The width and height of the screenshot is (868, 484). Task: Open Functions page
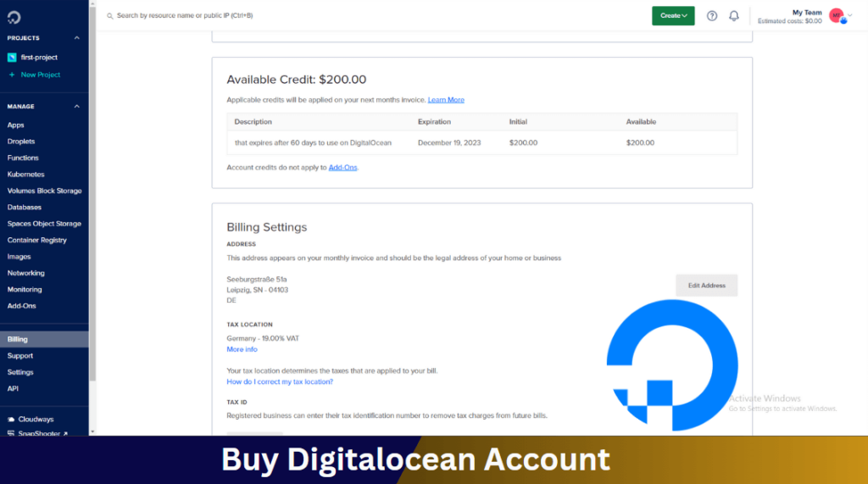pos(23,158)
